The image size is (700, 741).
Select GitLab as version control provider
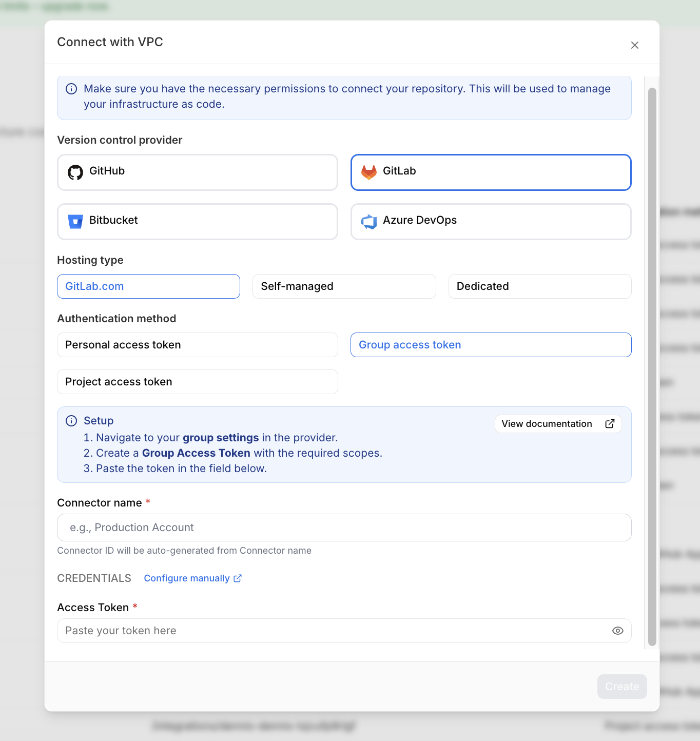point(491,172)
